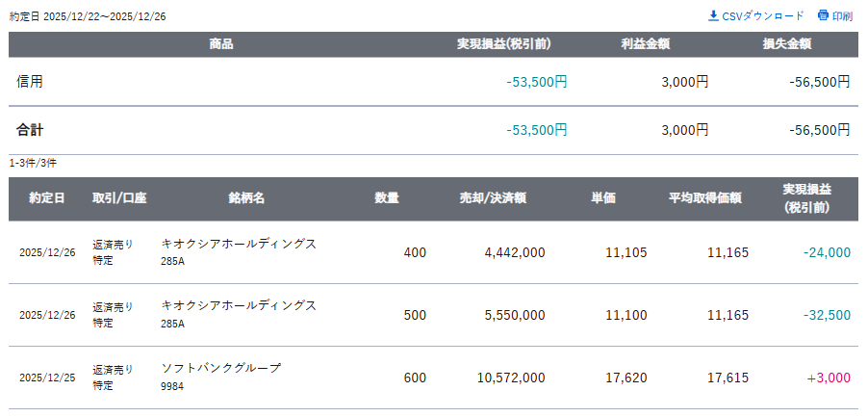Viewport: 868px width, 417px height.
Task: Click the 印刷 print link
Action: pos(842,15)
